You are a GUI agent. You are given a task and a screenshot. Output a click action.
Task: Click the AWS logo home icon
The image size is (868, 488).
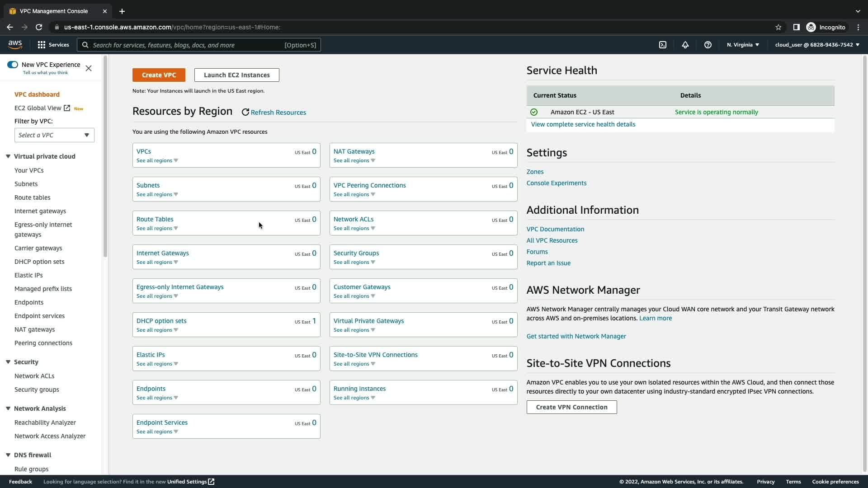[15, 44]
